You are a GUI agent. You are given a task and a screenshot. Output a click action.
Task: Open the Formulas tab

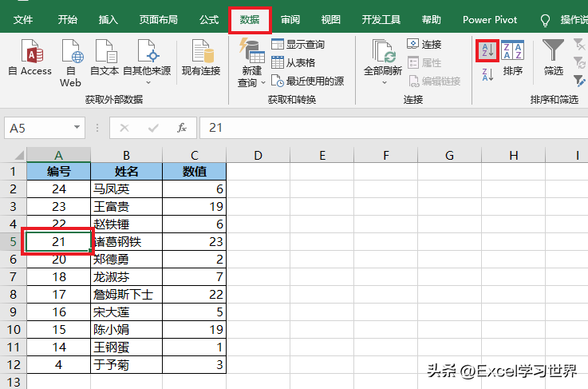click(209, 19)
